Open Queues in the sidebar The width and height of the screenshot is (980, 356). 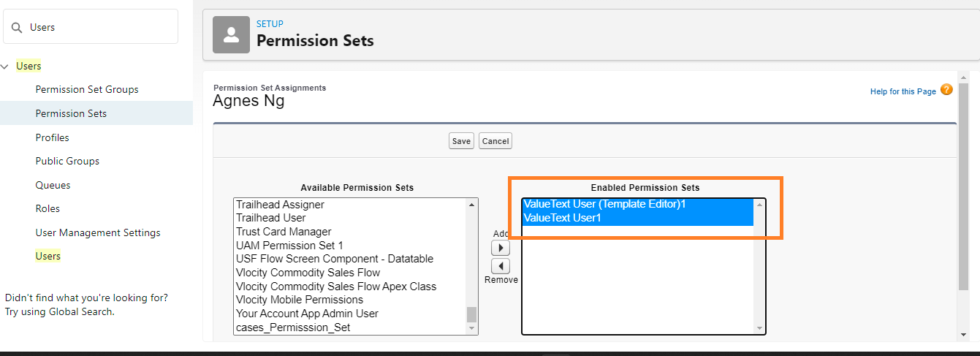tap(53, 185)
